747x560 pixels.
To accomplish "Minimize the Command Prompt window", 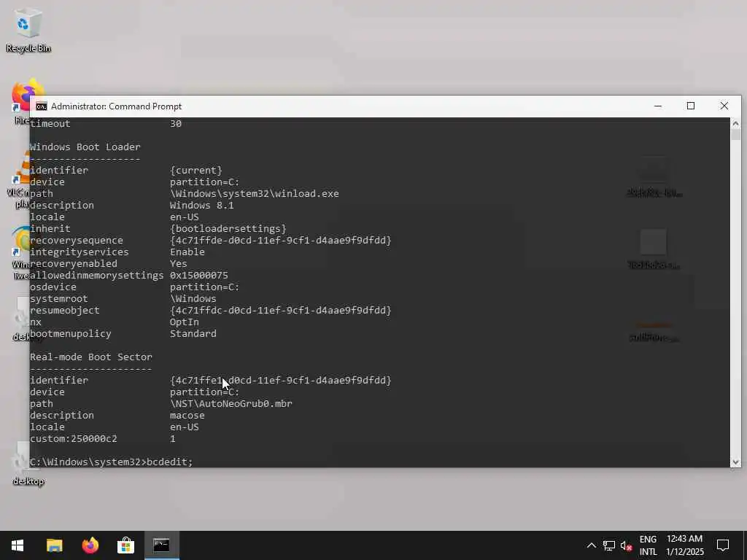I will click(658, 106).
